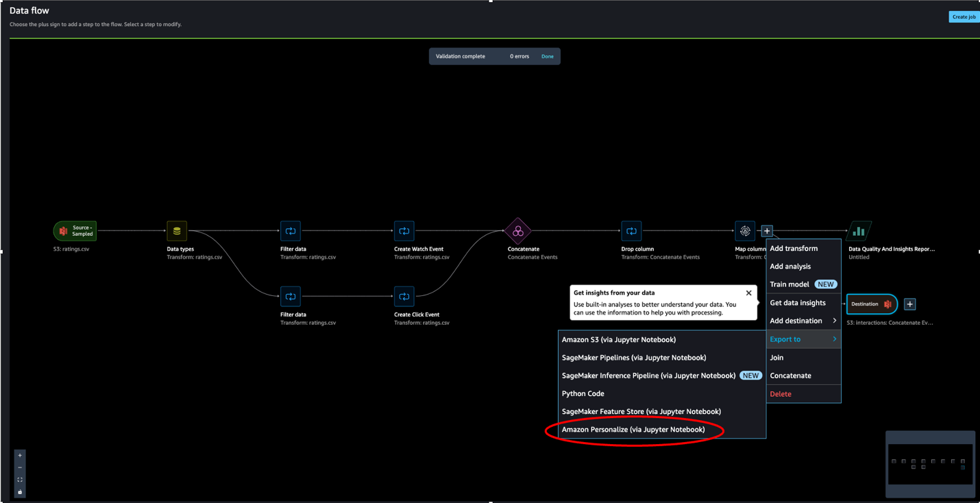
Task: Export to Amazon Personalize via Jupyter Notebook
Action: 662,430
